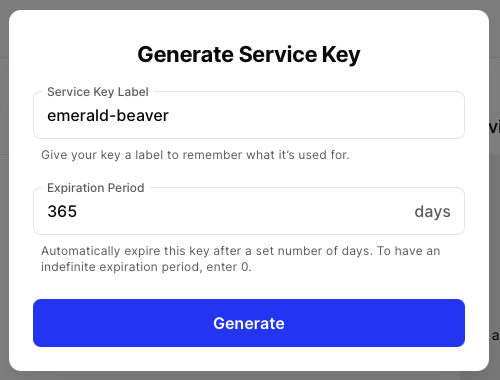
Task: Click the white Generate word on the blue button
Action: (x=249, y=323)
